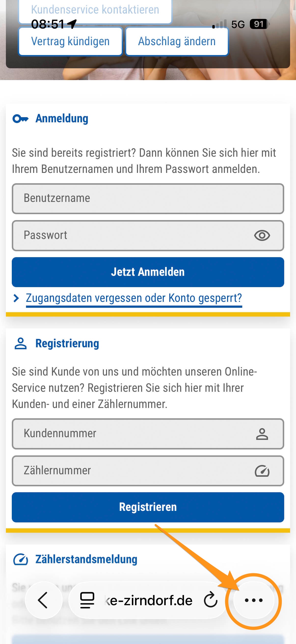Tap the person icon in Kundennummer field
This screenshot has width=296, height=644.
pyautogui.click(x=262, y=434)
